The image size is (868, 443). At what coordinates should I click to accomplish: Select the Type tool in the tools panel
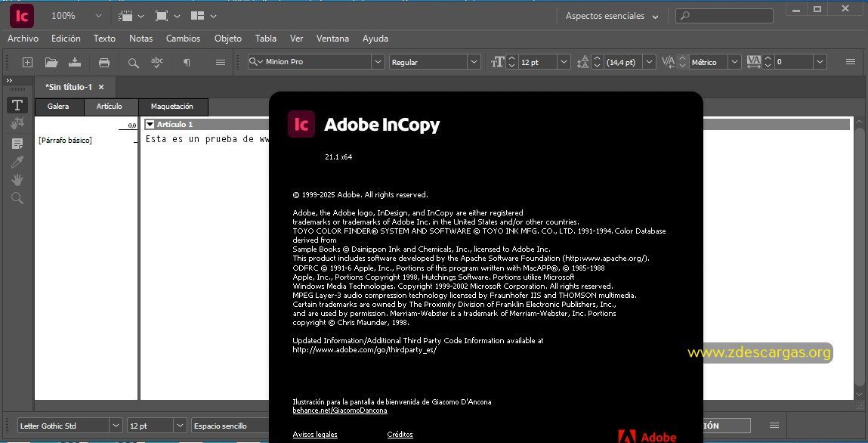click(17, 104)
